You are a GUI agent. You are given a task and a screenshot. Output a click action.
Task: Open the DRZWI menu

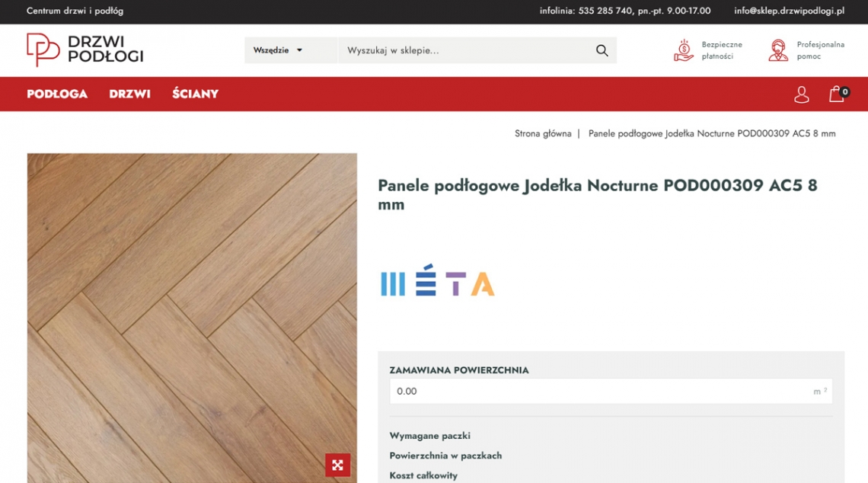pyautogui.click(x=129, y=94)
